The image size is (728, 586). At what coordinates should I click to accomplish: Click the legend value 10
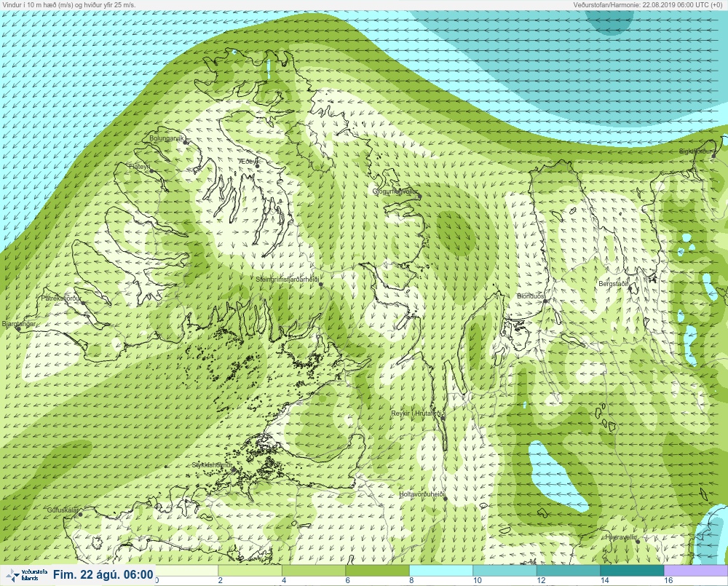click(x=478, y=580)
